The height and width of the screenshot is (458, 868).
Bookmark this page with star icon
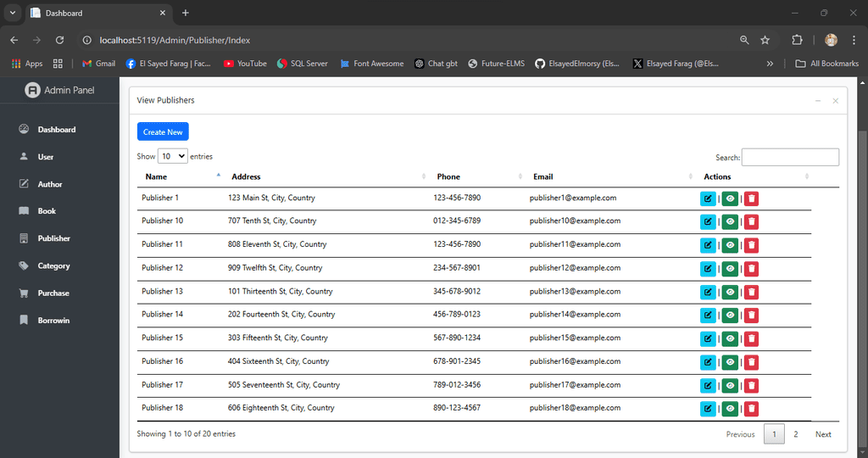(x=765, y=40)
